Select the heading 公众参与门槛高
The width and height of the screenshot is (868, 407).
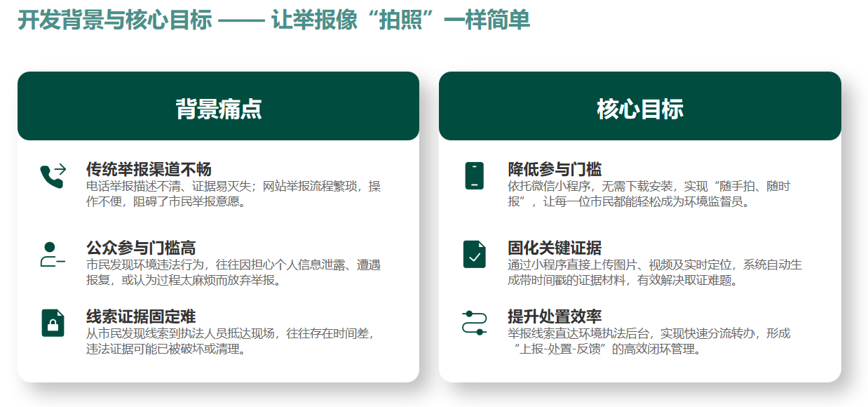[141, 248]
